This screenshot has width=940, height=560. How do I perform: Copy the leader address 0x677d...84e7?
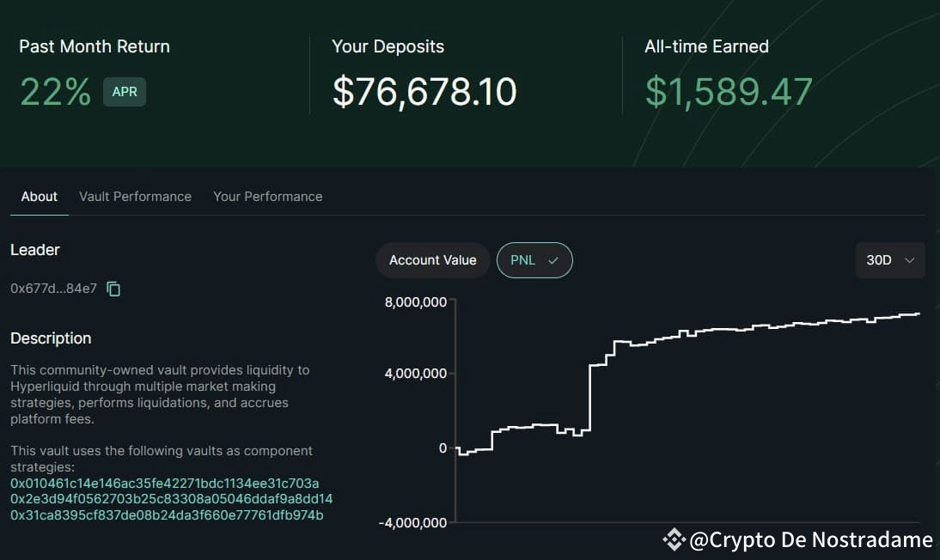[113, 289]
